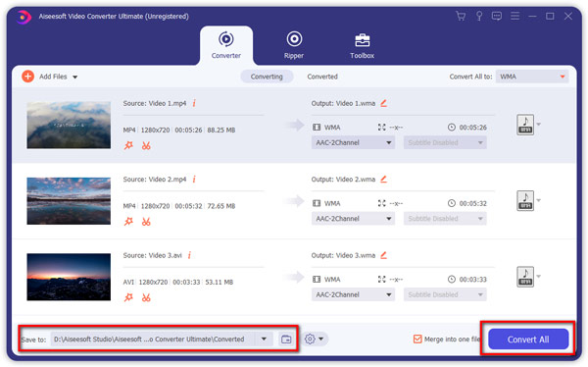Viewport: 588px width, 367px height.
Task: Show the Converted list tab
Action: tap(322, 77)
